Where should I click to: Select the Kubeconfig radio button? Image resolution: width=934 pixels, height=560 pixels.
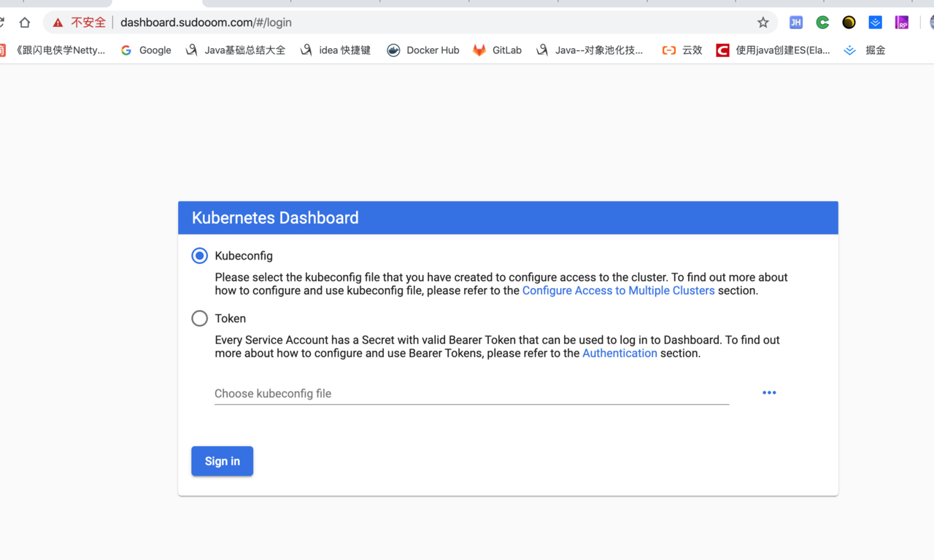199,256
